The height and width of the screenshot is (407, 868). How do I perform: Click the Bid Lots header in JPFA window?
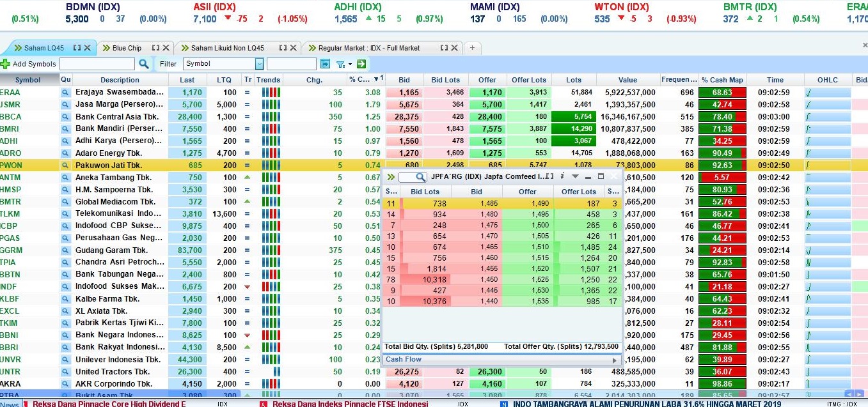pos(425,192)
